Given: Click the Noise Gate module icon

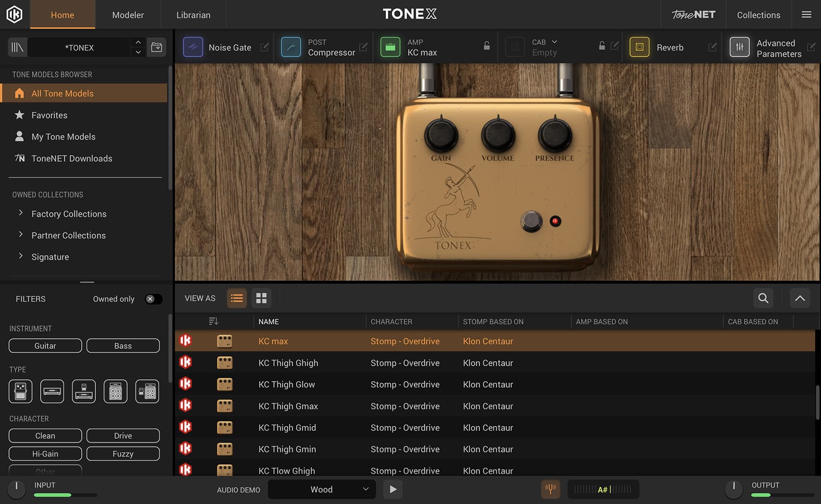Looking at the screenshot, I should (193, 47).
